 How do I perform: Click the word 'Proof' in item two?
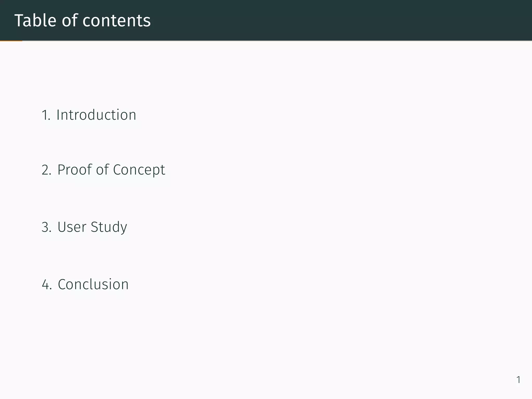click(x=75, y=170)
